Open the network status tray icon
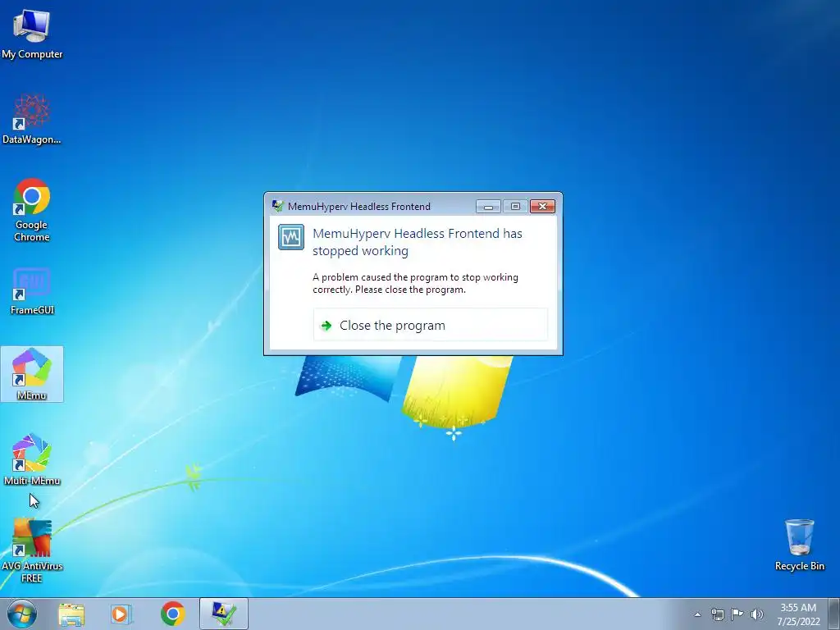The image size is (840, 630). pos(717,614)
